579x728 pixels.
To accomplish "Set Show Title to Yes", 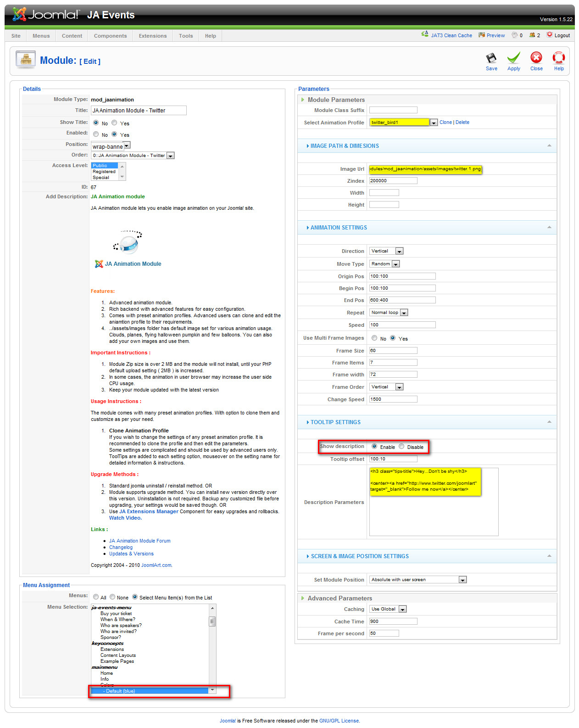I will [x=114, y=123].
